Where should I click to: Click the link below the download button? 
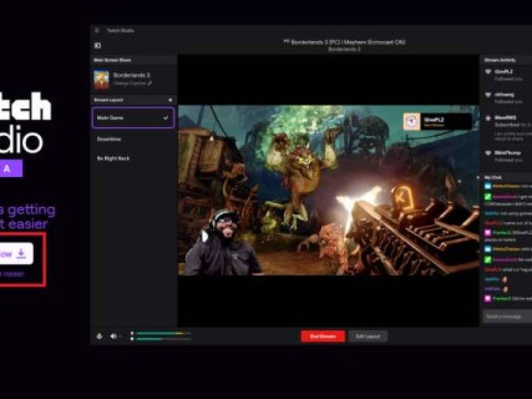pos(12,274)
